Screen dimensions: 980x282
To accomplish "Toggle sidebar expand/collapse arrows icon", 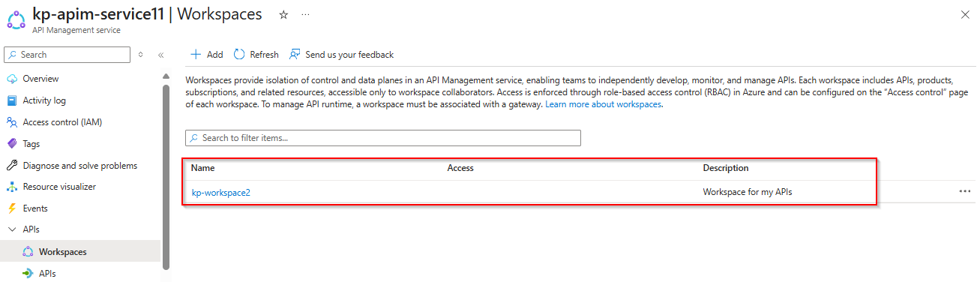I will pyautogui.click(x=141, y=55).
